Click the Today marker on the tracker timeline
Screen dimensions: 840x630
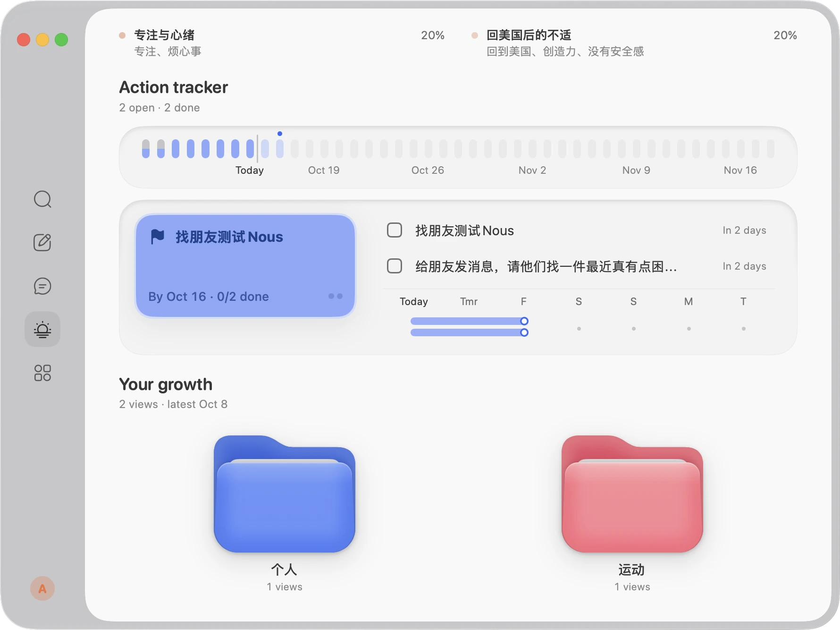point(250,170)
